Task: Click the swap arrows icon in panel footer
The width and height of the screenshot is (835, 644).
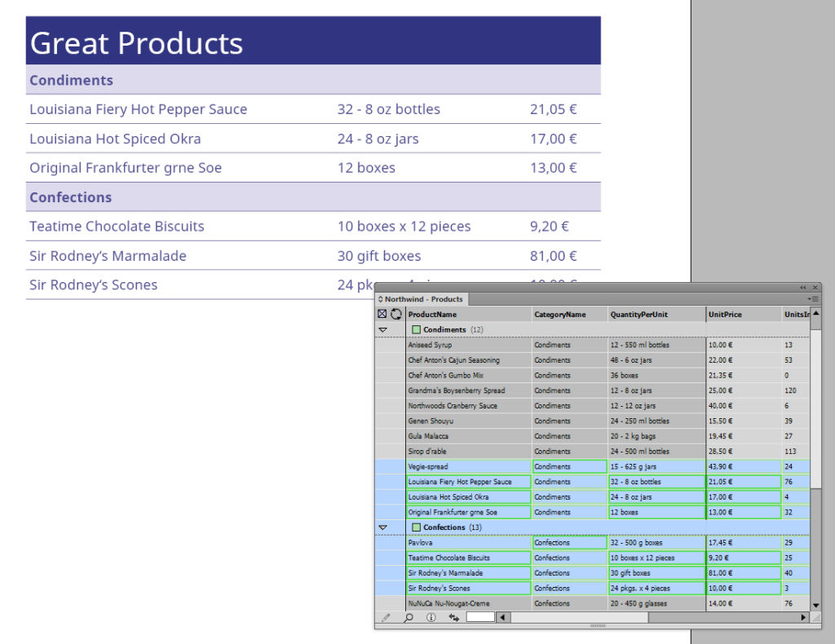Action: coord(453,617)
